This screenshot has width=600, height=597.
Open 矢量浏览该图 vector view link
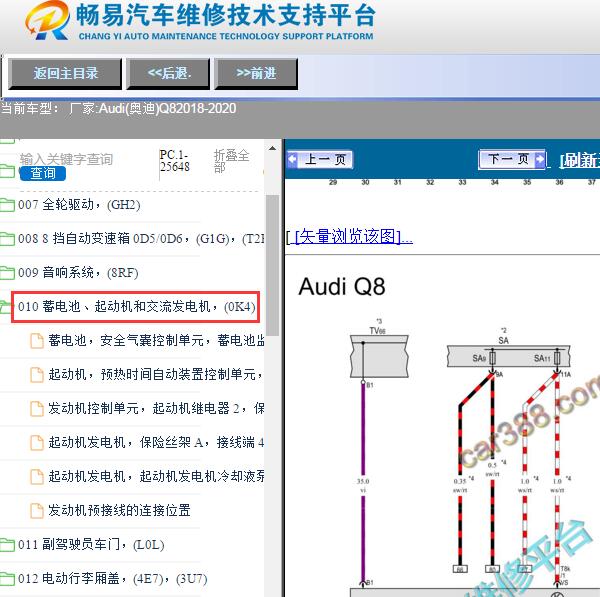point(350,236)
